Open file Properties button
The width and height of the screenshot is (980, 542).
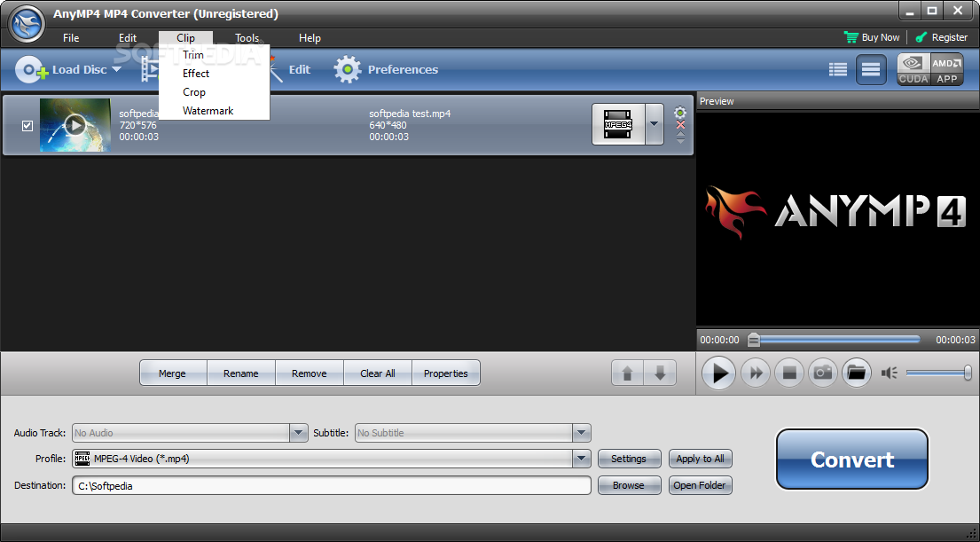point(445,373)
